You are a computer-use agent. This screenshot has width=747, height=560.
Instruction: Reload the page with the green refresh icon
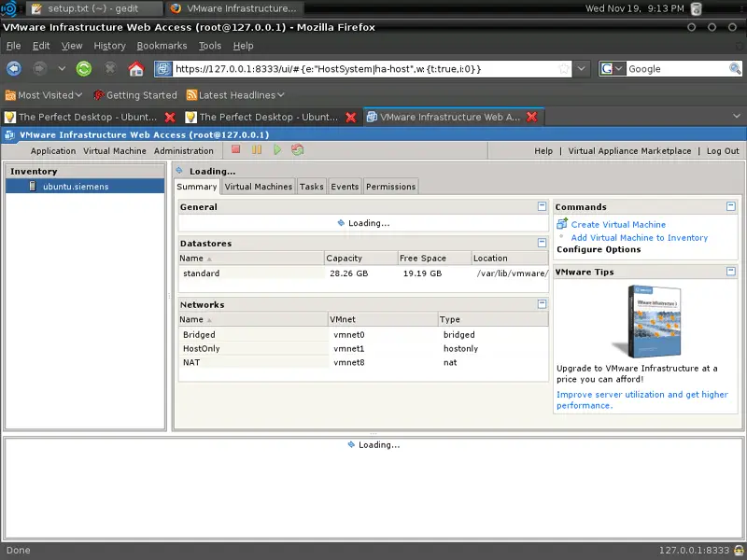coord(84,68)
